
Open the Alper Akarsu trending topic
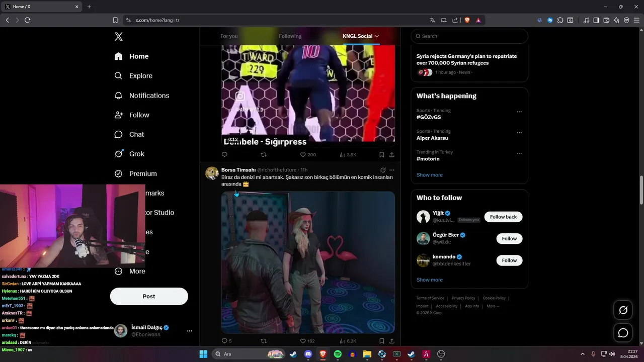tap(432, 138)
